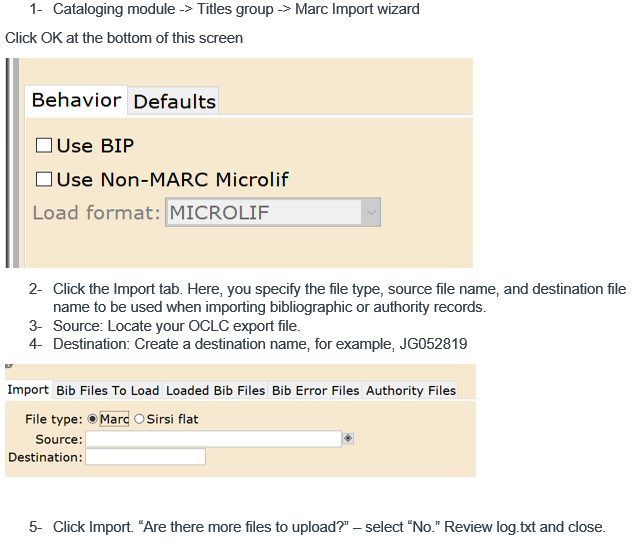Click inside the Source input field
The width and height of the screenshot is (644, 545).
point(213,439)
